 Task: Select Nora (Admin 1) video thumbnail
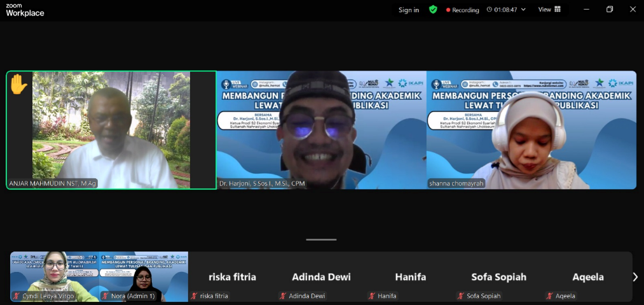click(x=144, y=275)
